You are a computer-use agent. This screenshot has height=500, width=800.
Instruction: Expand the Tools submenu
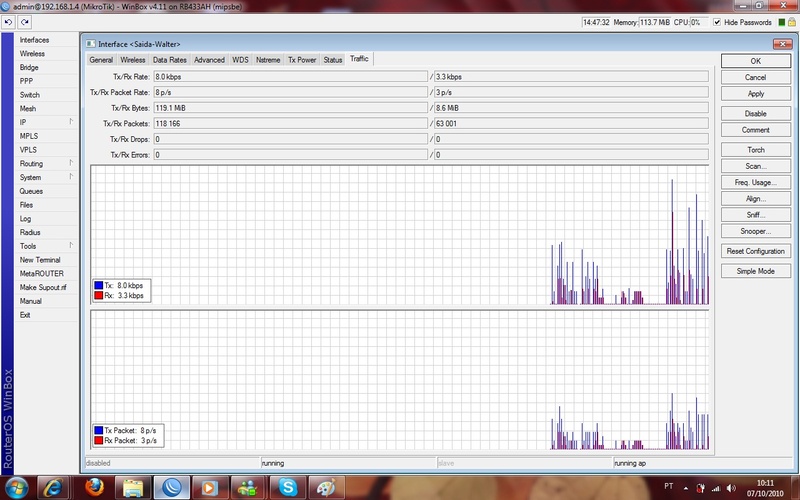(x=71, y=245)
